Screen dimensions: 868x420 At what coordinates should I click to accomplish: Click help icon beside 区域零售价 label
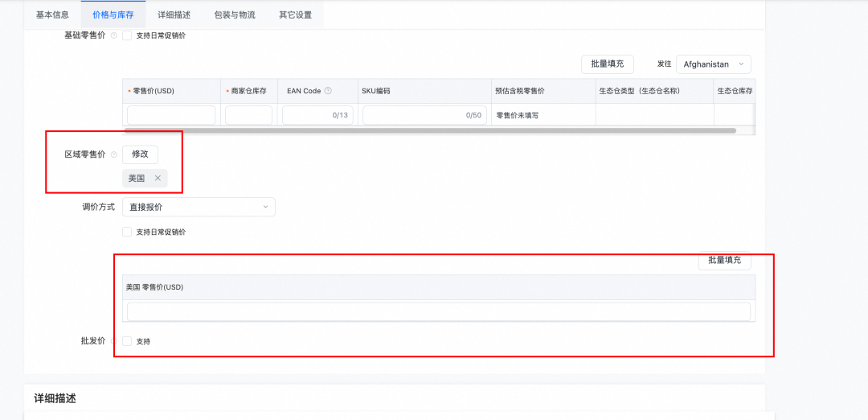pyautogui.click(x=113, y=154)
